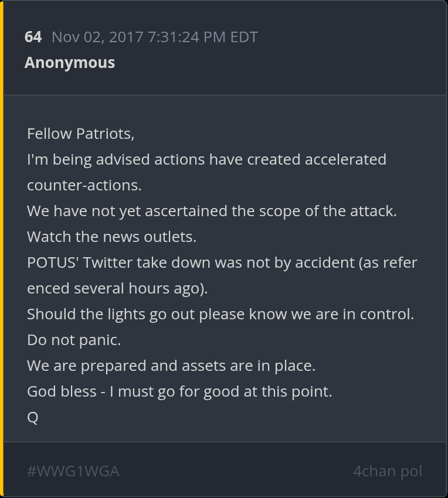Click the 'enced several hours ago).' line
The width and height of the screenshot is (448, 498).
click(117, 288)
